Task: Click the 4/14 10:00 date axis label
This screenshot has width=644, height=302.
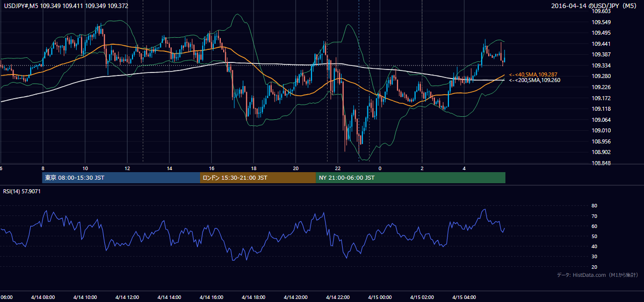Action: [x=85, y=297]
